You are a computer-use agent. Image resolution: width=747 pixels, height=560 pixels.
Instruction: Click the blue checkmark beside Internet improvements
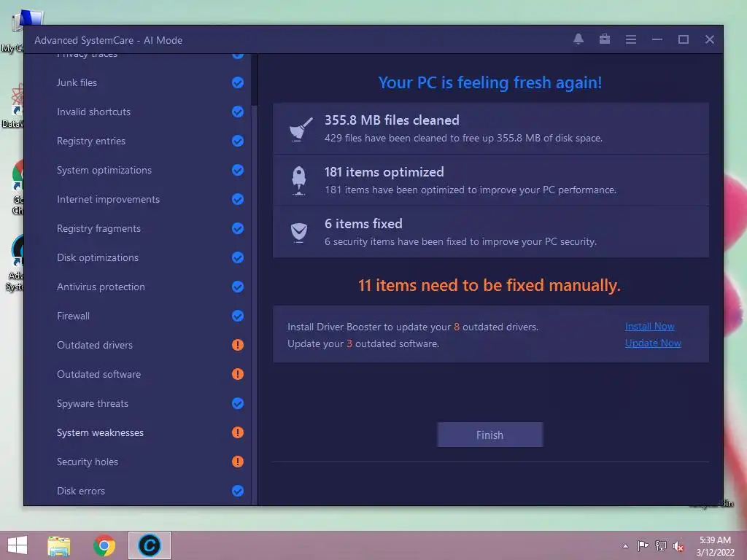(x=238, y=199)
